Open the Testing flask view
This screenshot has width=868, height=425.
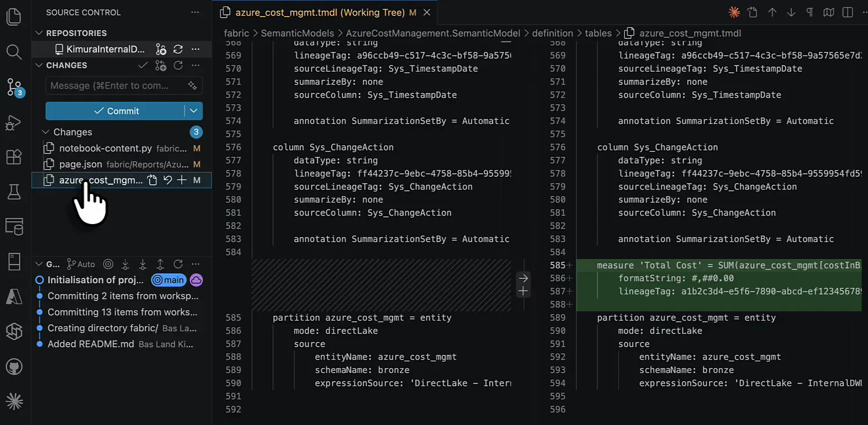click(14, 192)
